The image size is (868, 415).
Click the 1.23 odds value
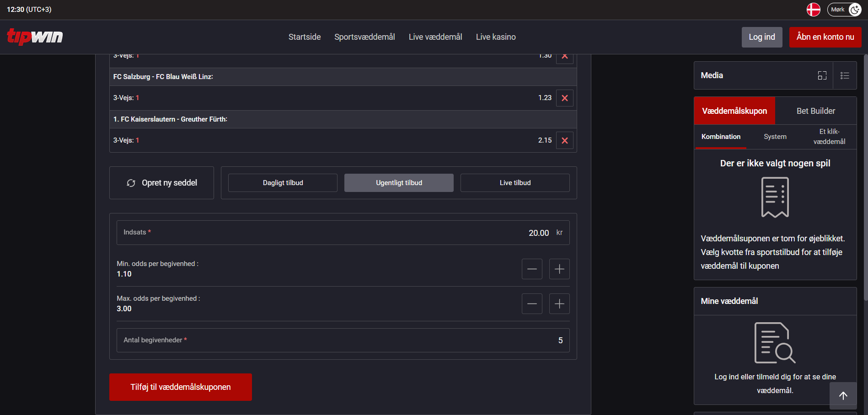[545, 98]
